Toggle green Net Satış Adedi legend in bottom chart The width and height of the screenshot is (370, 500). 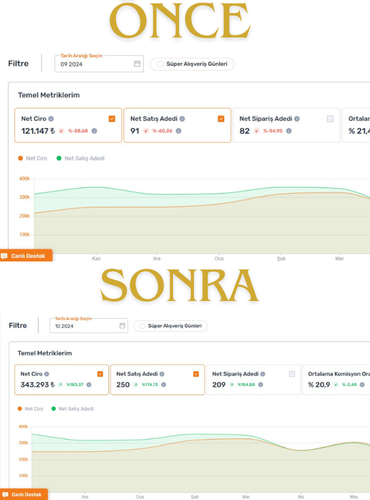point(73,409)
